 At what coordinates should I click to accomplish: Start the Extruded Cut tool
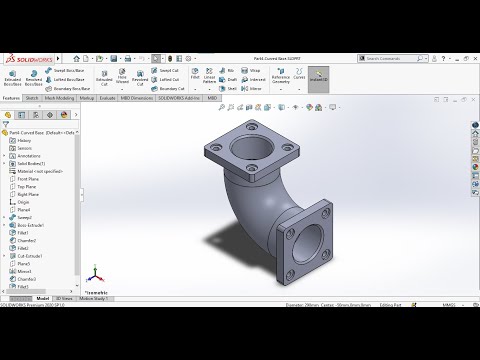(104, 78)
